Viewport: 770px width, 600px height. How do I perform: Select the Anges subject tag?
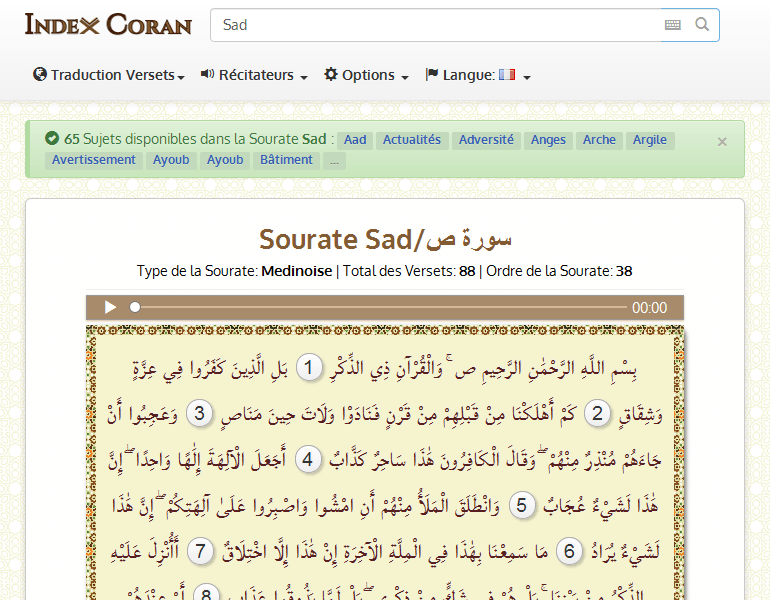click(x=548, y=140)
